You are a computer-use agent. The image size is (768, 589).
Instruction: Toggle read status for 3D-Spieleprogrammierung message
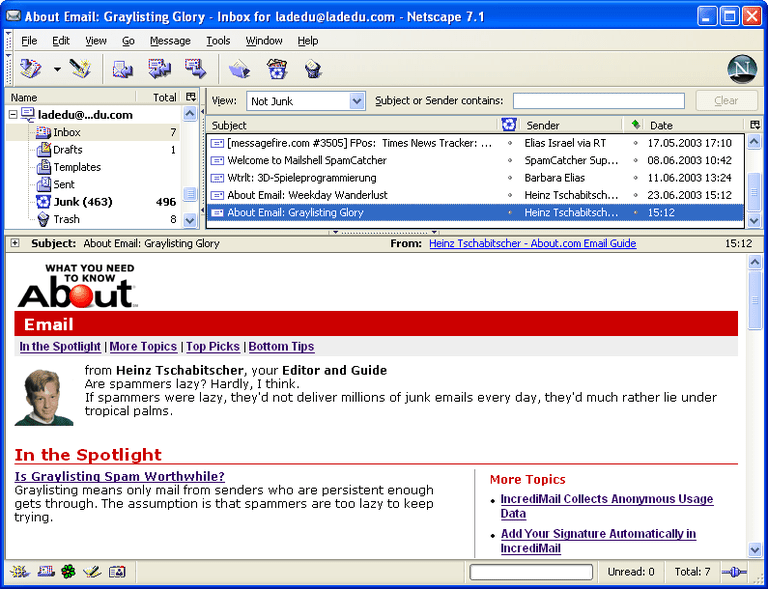(636, 178)
